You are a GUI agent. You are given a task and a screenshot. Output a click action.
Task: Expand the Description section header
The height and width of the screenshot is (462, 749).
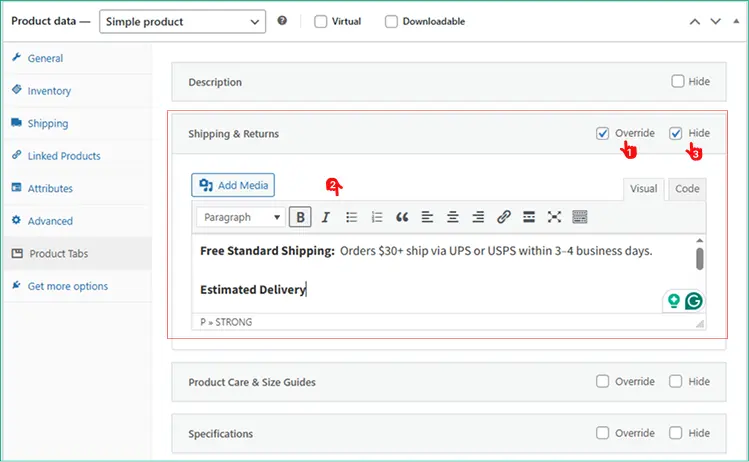pyautogui.click(x=449, y=82)
